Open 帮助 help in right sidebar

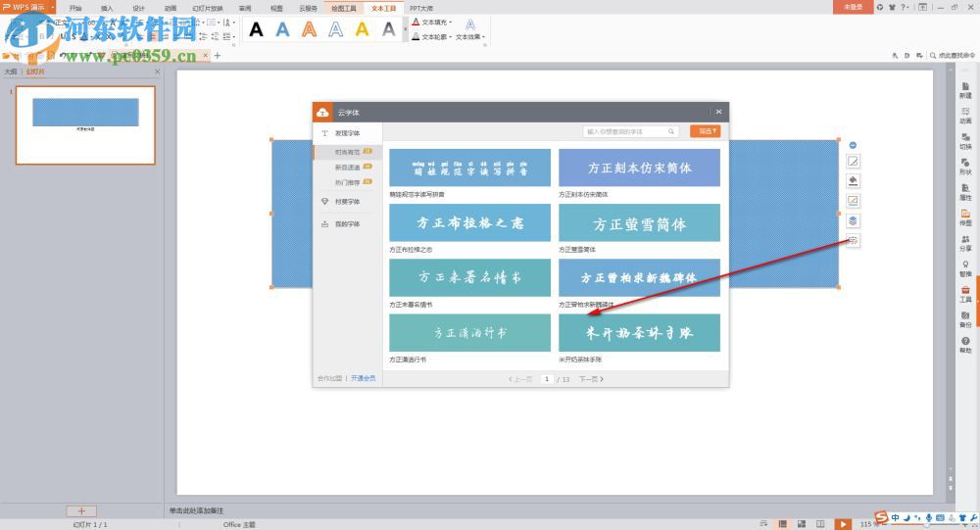click(x=965, y=345)
